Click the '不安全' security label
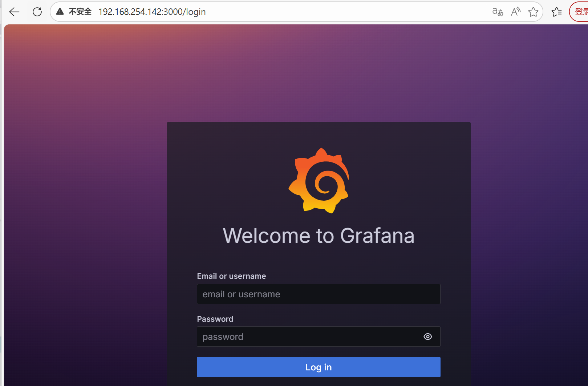This screenshot has height=386, width=588. pyautogui.click(x=80, y=12)
